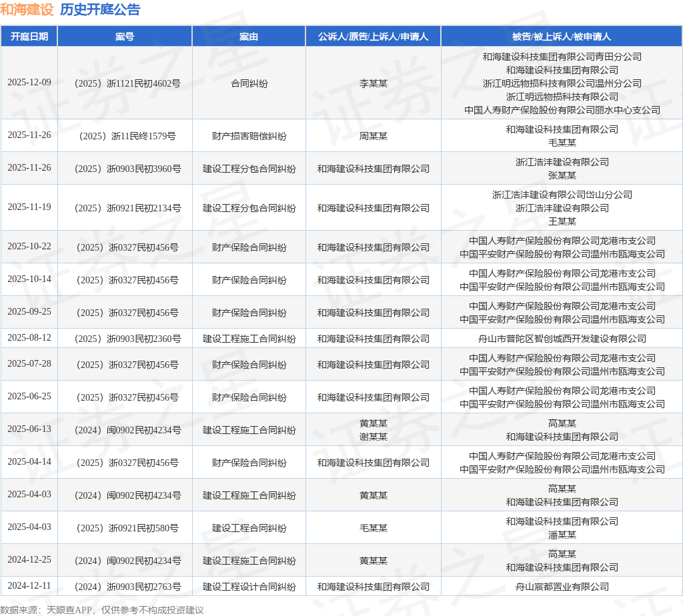The height and width of the screenshot is (616, 683).
Task: Click the 历史开庭公告 heading
Action: click(x=100, y=9)
